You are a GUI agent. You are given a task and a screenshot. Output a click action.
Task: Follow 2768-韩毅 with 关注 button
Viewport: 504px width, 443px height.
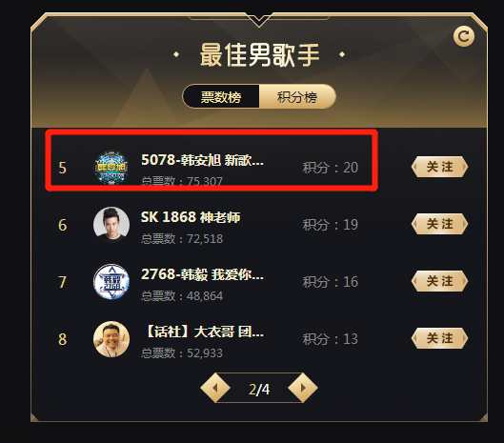tap(439, 281)
